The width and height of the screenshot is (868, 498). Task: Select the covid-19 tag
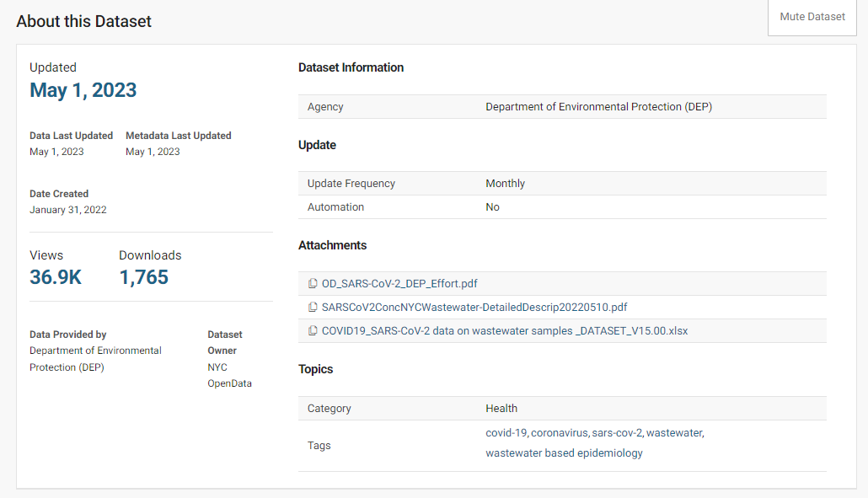tap(506, 433)
